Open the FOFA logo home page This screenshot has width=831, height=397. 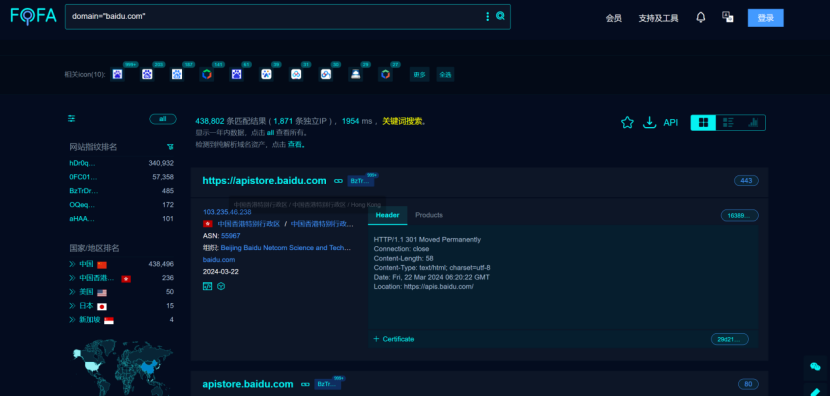pos(33,16)
